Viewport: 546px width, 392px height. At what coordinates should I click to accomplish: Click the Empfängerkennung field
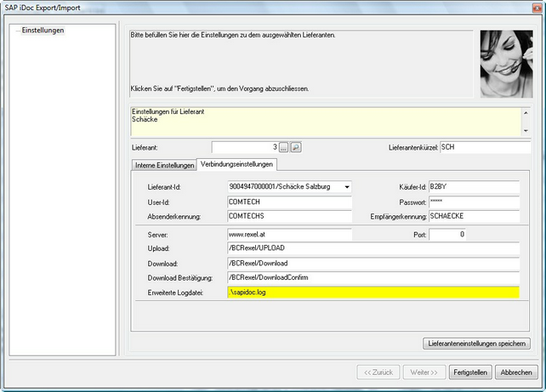[x=473, y=217]
